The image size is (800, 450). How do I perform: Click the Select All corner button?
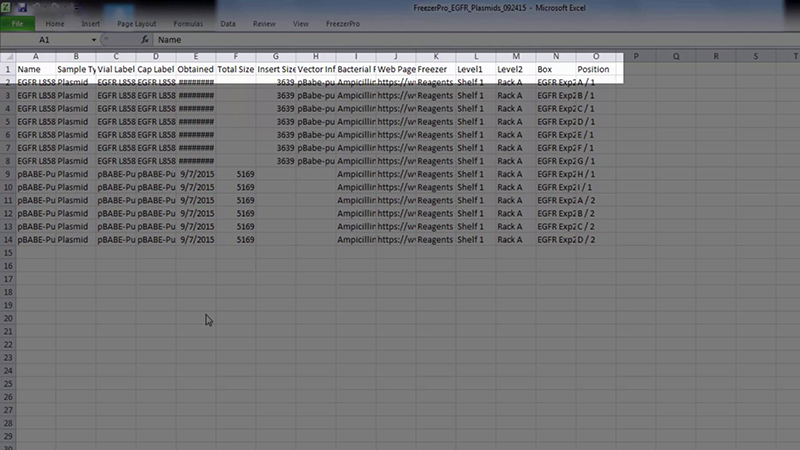click(8, 56)
